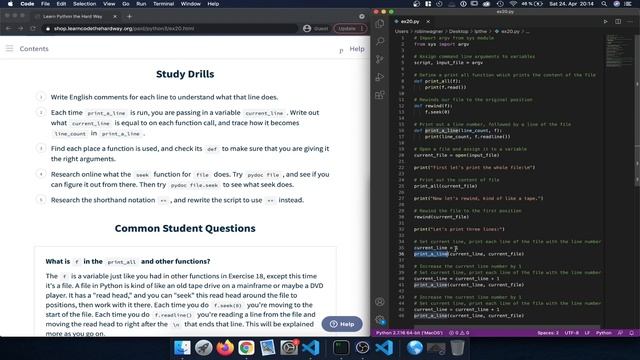
Task: Go back in the browser
Action: pyautogui.click(x=9, y=29)
